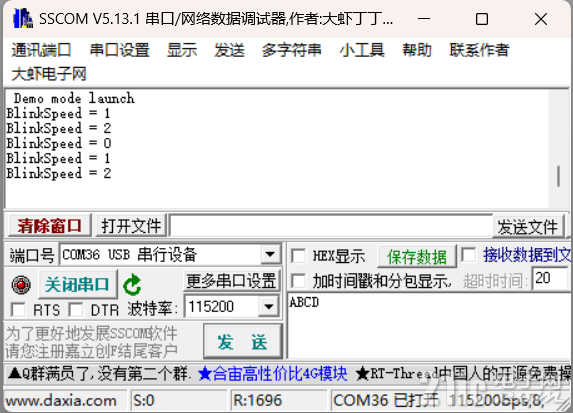Open the 多字符串 menu
Screen dimensions: 573x413
coord(292,50)
